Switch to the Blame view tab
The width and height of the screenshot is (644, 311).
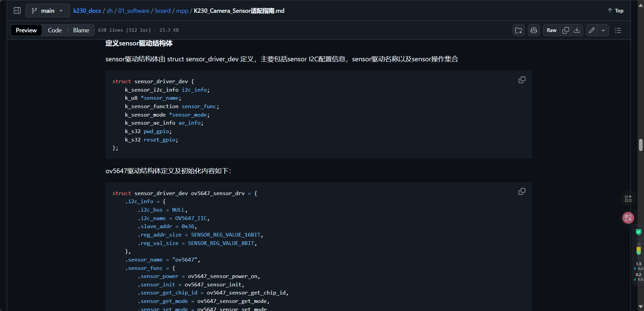click(81, 30)
